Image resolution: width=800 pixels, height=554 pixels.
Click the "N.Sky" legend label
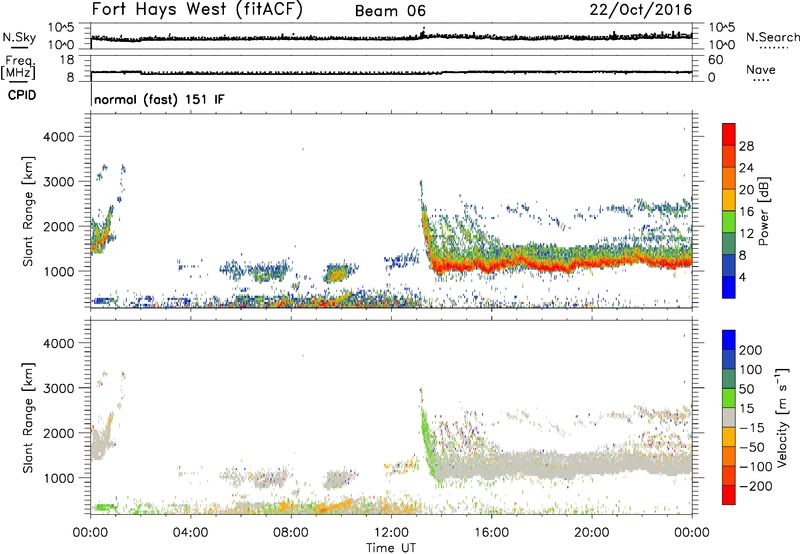(19, 37)
